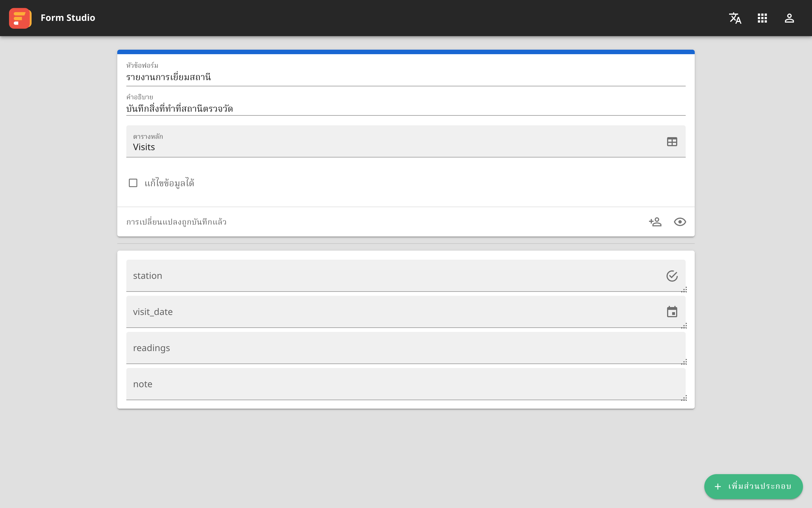Open the apps grid launcher
The width and height of the screenshot is (812, 508).
click(x=762, y=18)
